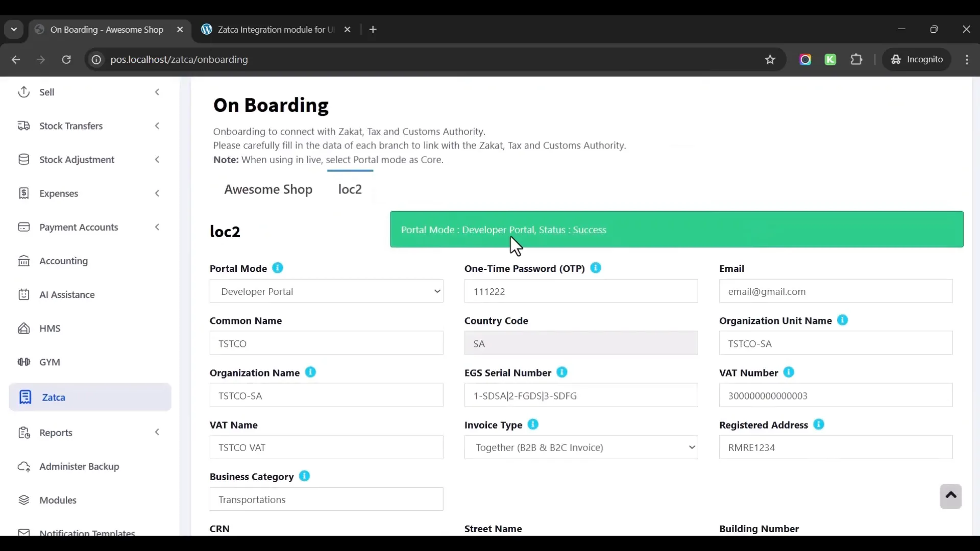Switch to the Awesome Shop tab
Viewport: 980px width, 551px height.
(268, 189)
